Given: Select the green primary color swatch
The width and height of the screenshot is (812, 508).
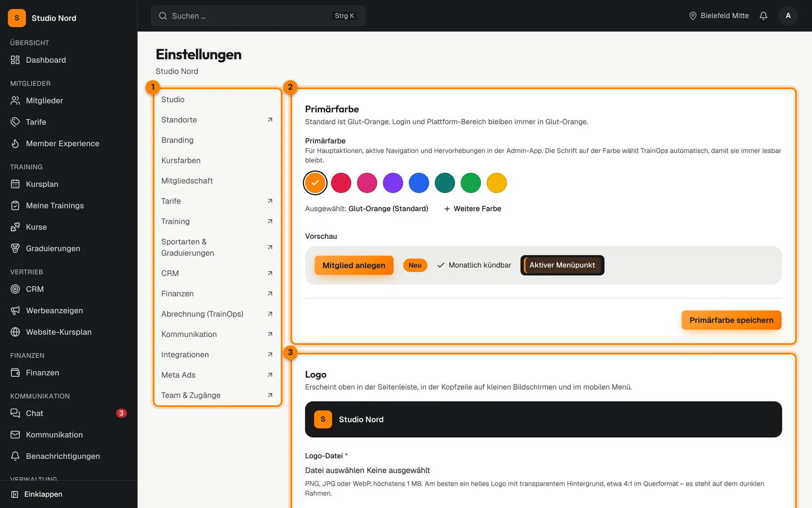Looking at the screenshot, I should pyautogui.click(x=471, y=183).
